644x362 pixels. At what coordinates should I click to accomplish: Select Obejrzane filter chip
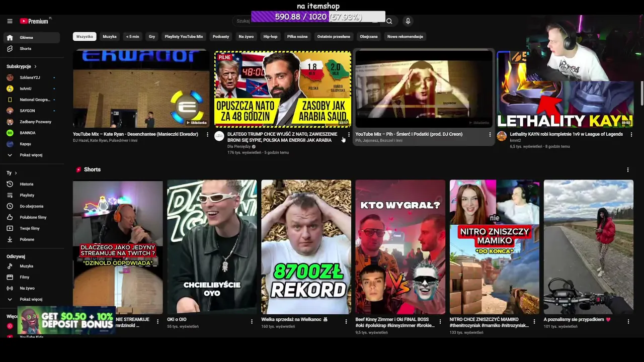(x=369, y=37)
